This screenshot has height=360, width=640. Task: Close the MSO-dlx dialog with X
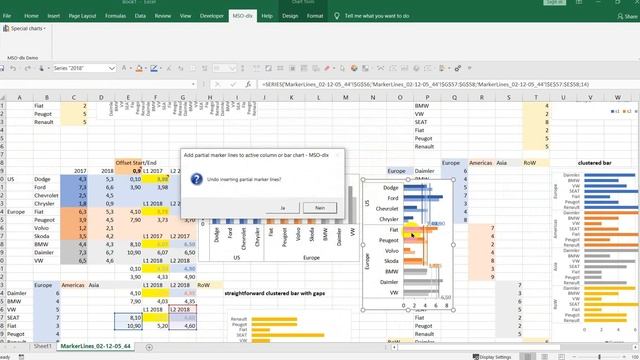337,155
